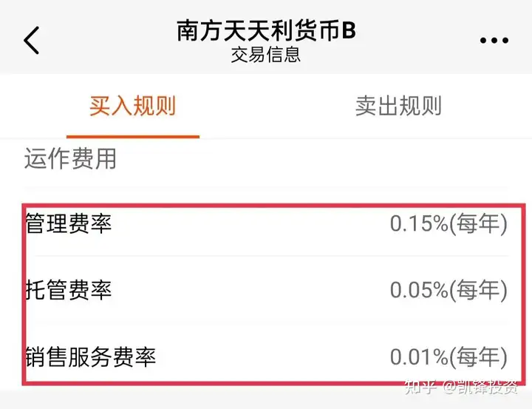
Task: Click the 南方天天利货币B title
Action: pyautogui.click(x=266, y=30)
